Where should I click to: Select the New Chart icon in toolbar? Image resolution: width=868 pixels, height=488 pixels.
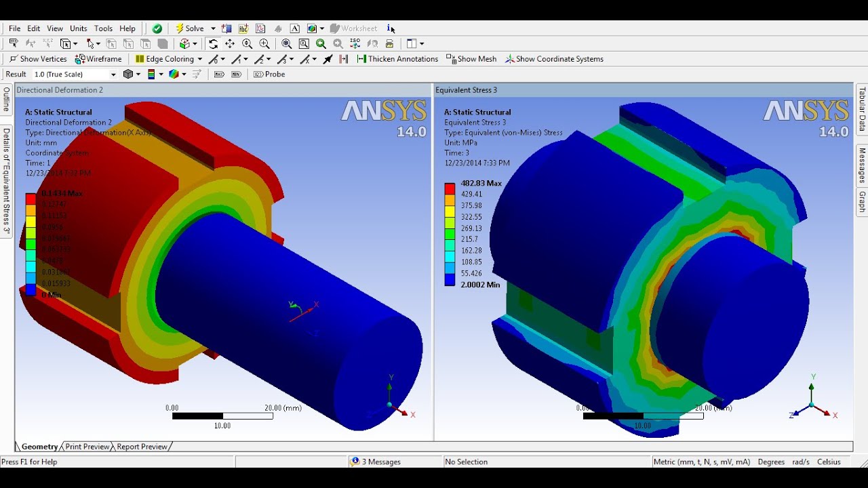[260, 28]
